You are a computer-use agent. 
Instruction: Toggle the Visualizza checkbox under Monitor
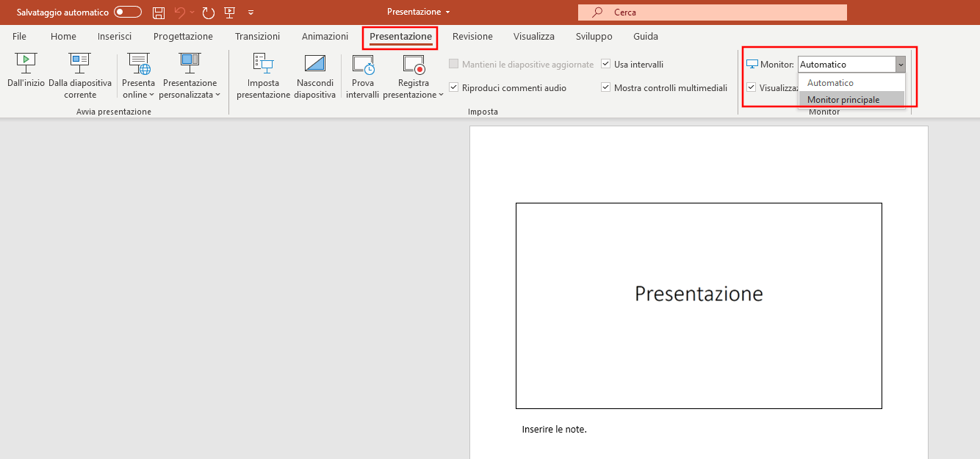pyautogui.click(x=751, y=87)
